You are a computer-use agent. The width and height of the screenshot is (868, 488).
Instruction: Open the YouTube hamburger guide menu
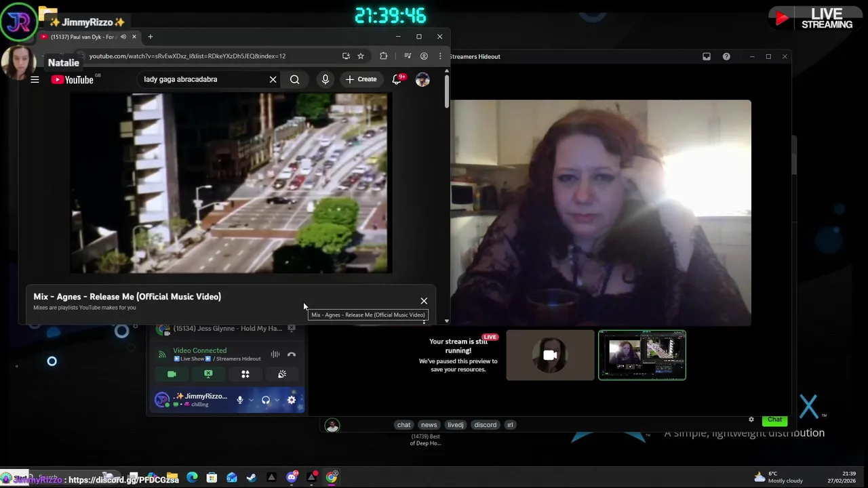tap(35, 79)
